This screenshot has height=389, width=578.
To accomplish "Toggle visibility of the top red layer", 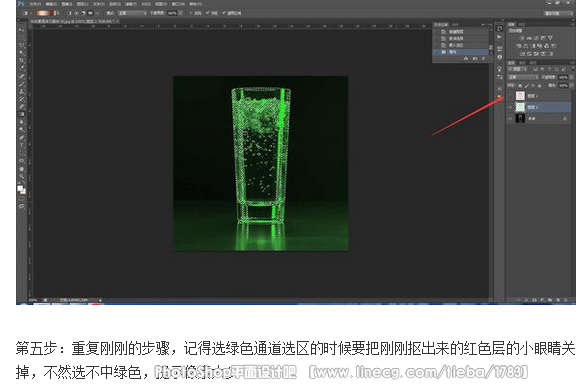I will pyautogui.click(x=510, y=96).
